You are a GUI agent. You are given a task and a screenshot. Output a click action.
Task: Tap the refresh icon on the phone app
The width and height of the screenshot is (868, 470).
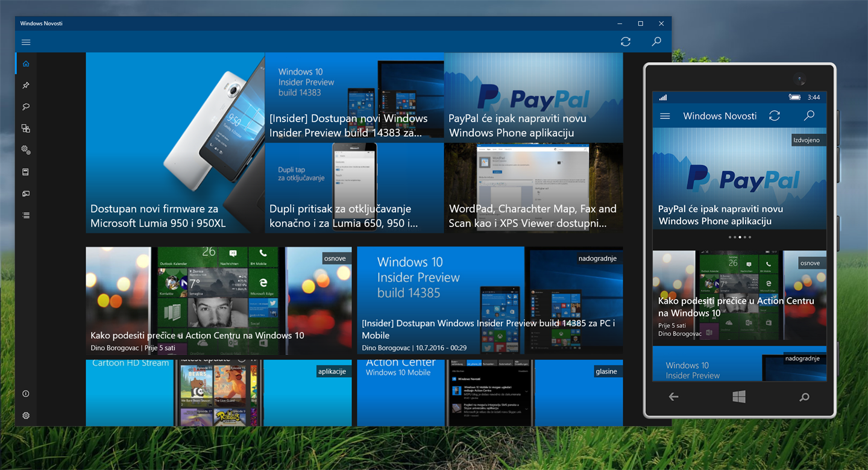(x=775, y=116)
